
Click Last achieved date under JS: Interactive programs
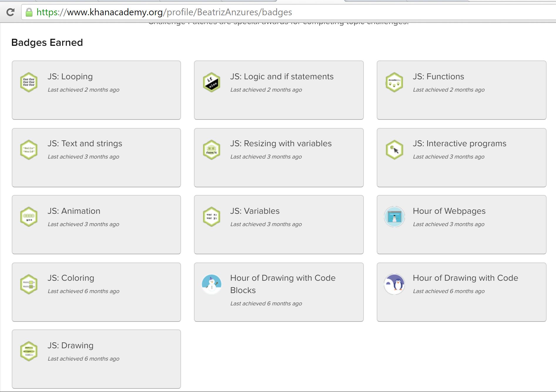[449, 157]
